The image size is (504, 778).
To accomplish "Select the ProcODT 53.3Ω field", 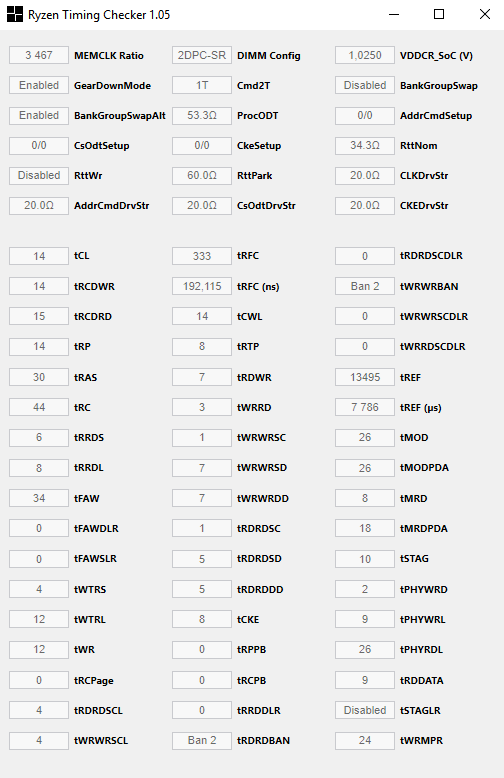I will pos(202,116).
